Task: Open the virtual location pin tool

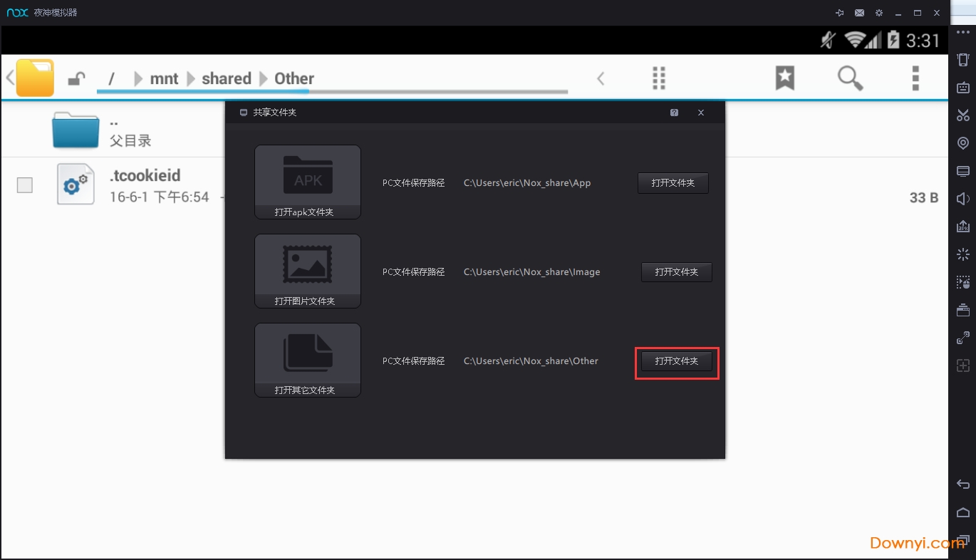Action: (962, 143)
